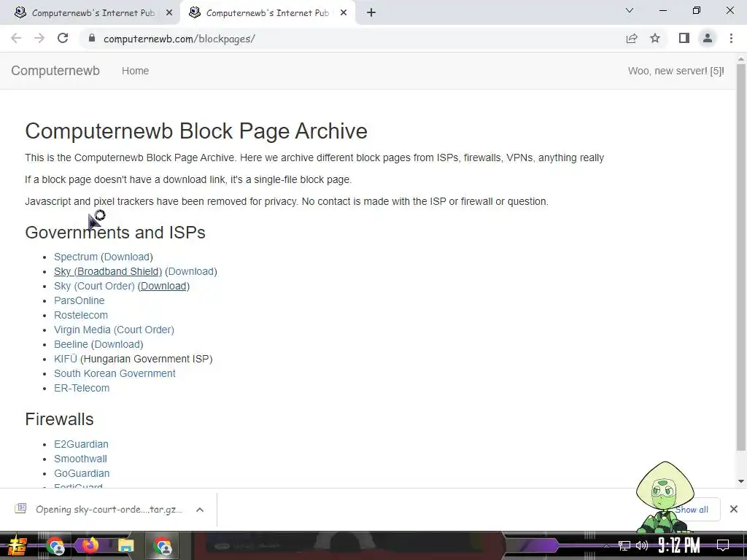
Task: Bookmark this page with the star
Action: (x=655, y=39)
